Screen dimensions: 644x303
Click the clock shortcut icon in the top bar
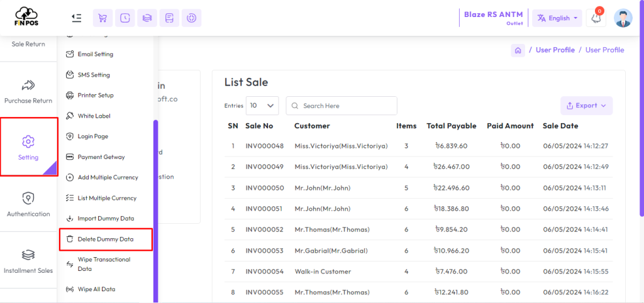[x=125, y=18]
